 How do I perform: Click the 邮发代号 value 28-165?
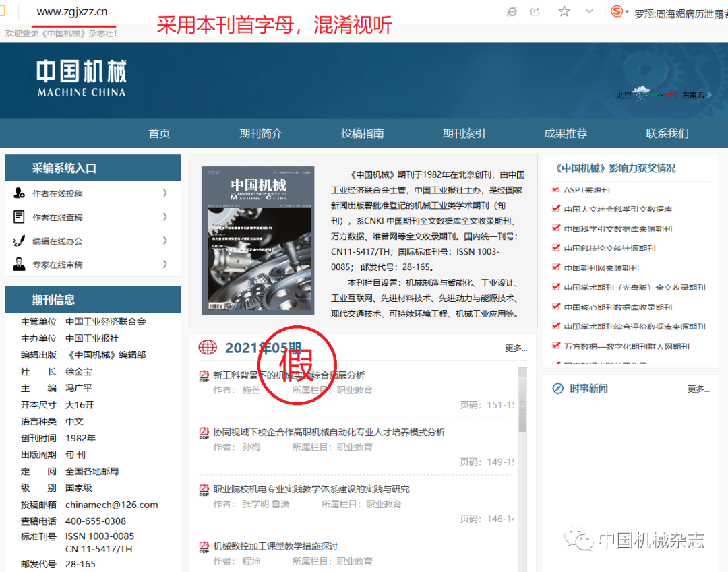pyautogui.click(x=80, y=564)
